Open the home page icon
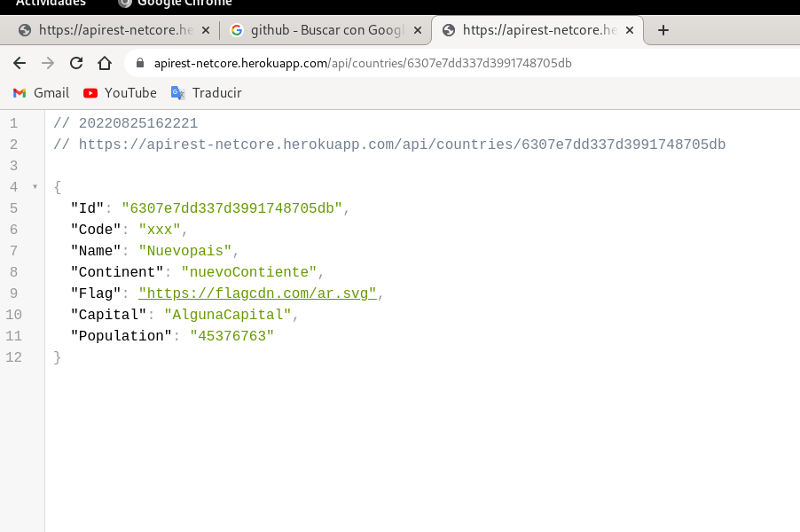Image resolution: width=800 pixels, height=532 pixels. pyautogui.click(x=104, y=63)
